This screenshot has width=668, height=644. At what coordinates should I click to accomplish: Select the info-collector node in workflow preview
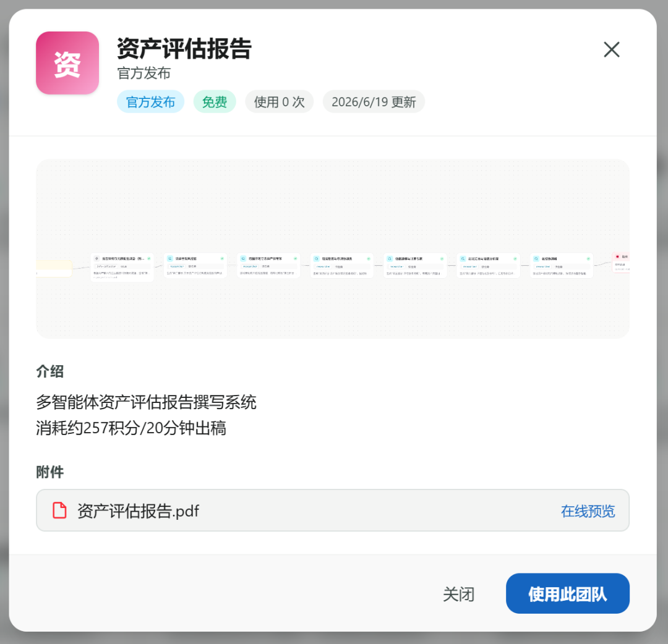[x=122, y=267]
